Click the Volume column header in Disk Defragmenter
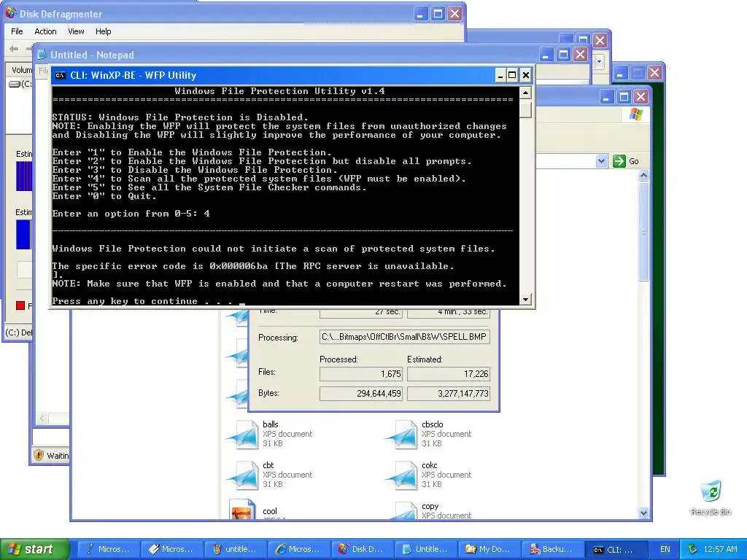The width and height of the screenshot is (747, 560). tap(21, 70)
